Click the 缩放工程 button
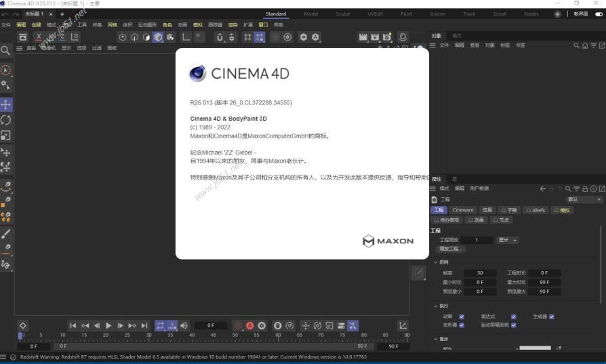606x364 pixels. coord(451,249)
